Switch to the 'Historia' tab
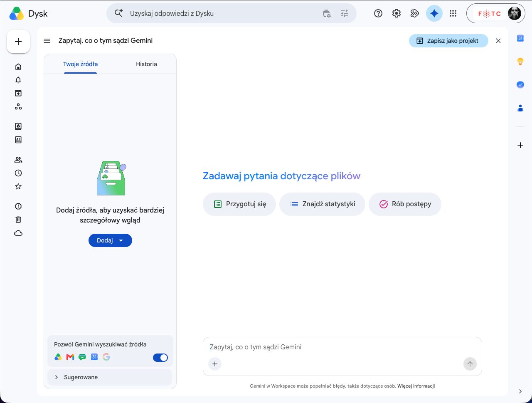The height and width of the screenshot is (403, 532). coord(146,64)
